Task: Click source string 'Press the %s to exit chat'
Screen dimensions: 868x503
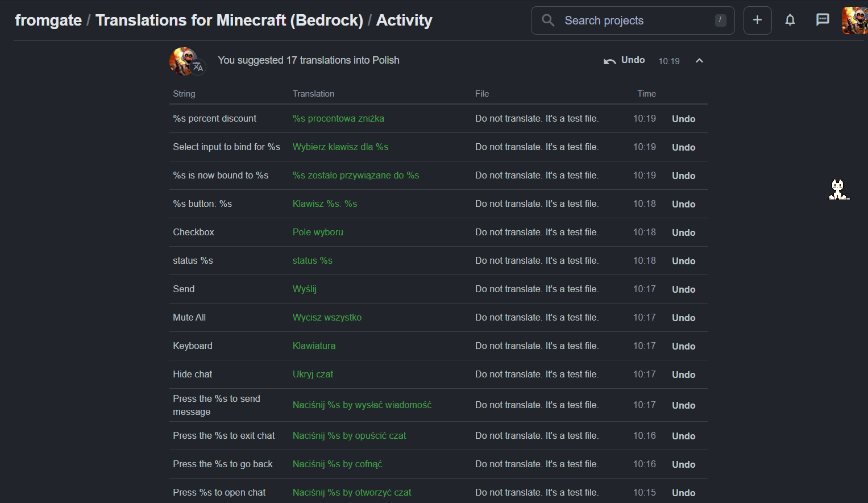Action: click(224, 435)
